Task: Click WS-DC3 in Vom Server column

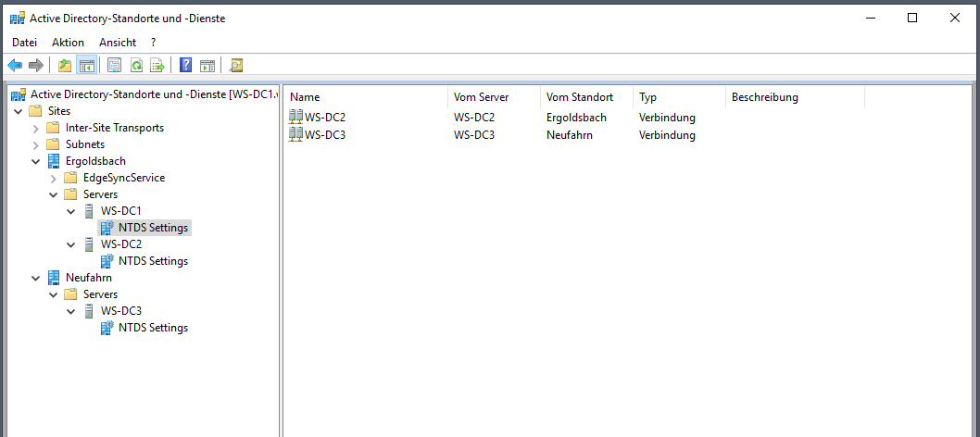Action: click(474, 134)
